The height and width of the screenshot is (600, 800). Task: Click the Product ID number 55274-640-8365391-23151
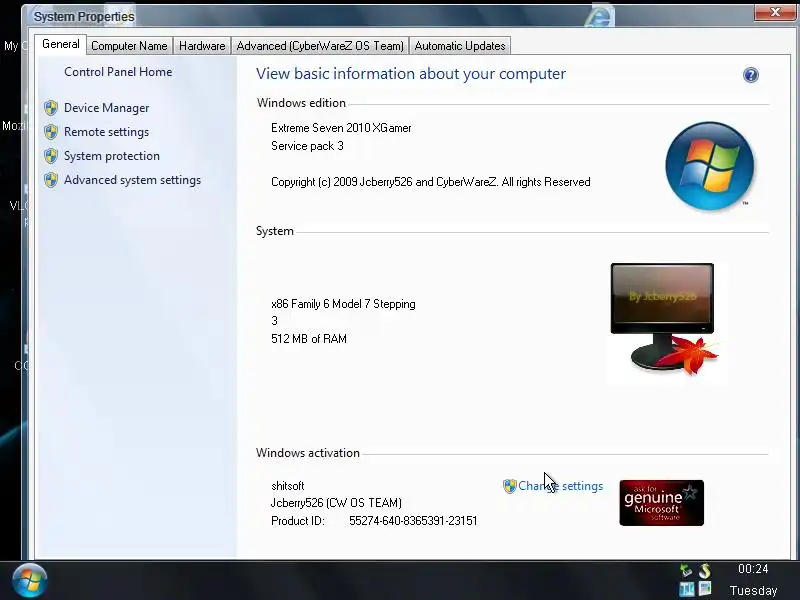(413, 521)
